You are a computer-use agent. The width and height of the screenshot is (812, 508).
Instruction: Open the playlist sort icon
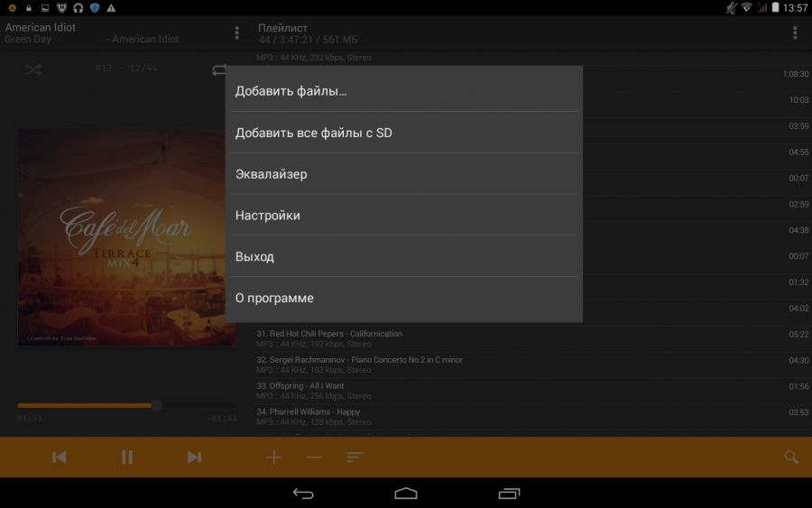[355, 457]
